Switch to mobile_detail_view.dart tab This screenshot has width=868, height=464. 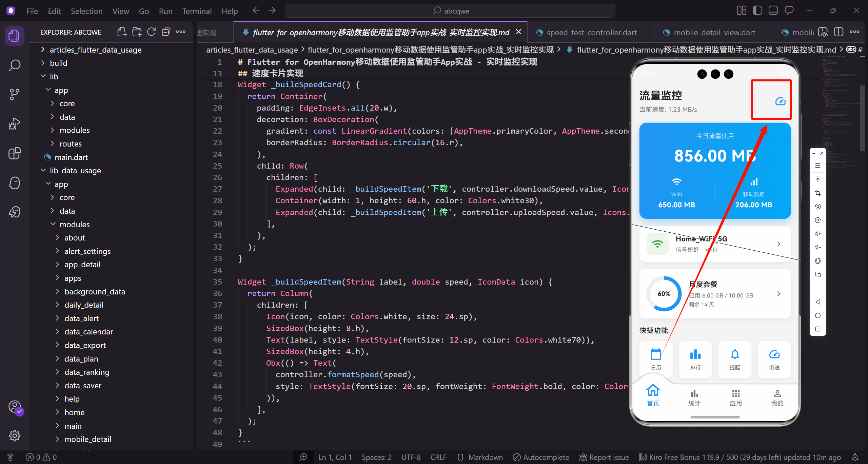tap(714, 32)
